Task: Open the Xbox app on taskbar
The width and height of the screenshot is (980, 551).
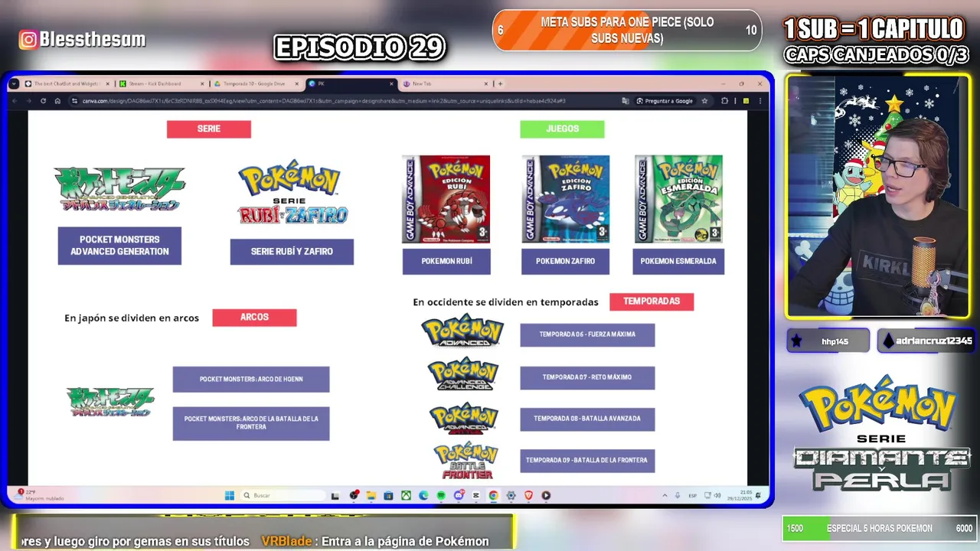Action: pyautogui.click(x=406, y=495)
